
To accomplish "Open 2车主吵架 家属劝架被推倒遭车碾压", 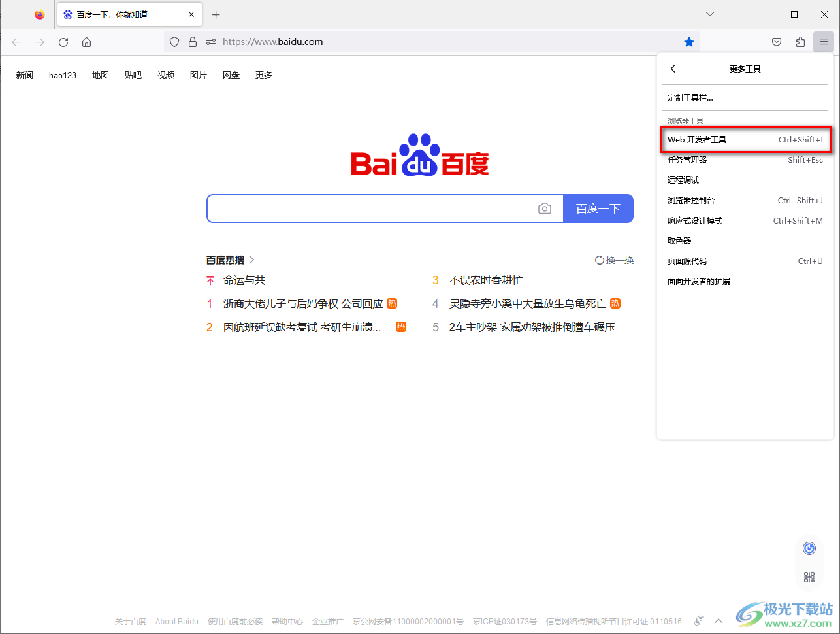I will [532, 327].
